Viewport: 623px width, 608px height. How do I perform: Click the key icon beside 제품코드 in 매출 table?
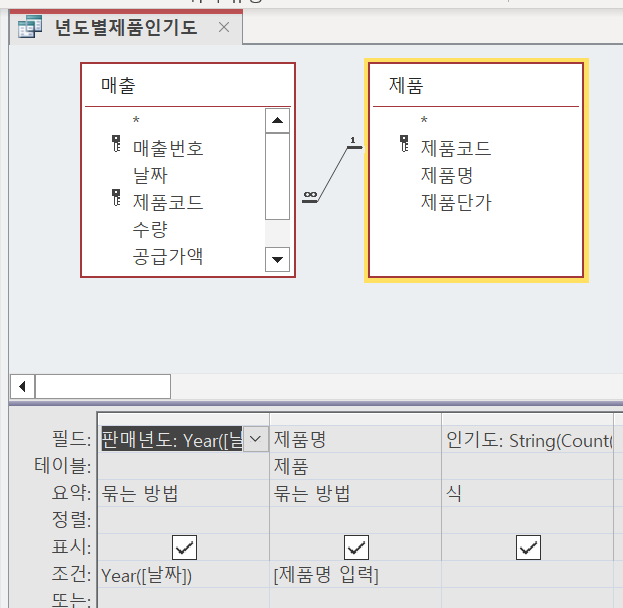115,202
